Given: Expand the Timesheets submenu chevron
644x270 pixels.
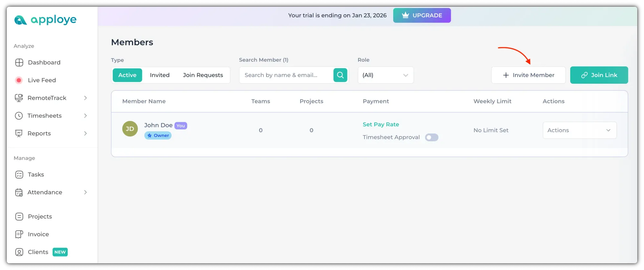Looking at the screenshot, I should coord(85,116).
